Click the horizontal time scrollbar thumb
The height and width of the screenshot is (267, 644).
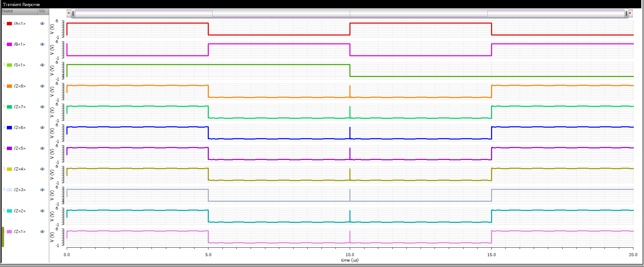click(x=350, y=13)
